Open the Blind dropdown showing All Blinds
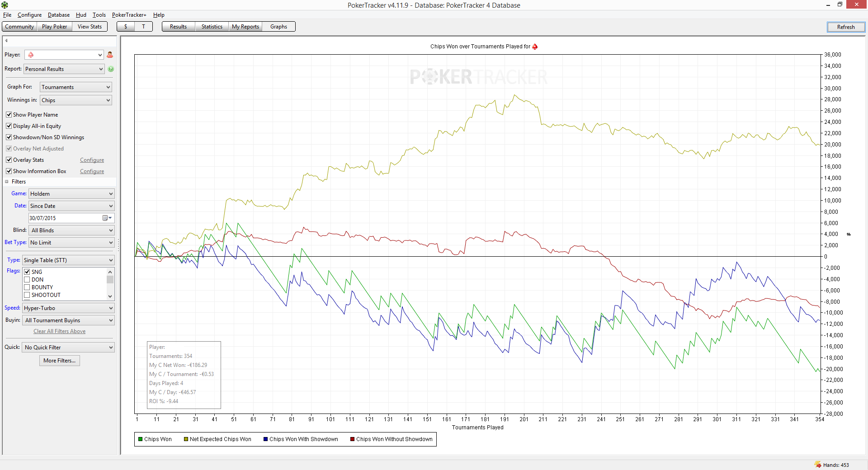The image size is (868, 470). click(71, 230)
